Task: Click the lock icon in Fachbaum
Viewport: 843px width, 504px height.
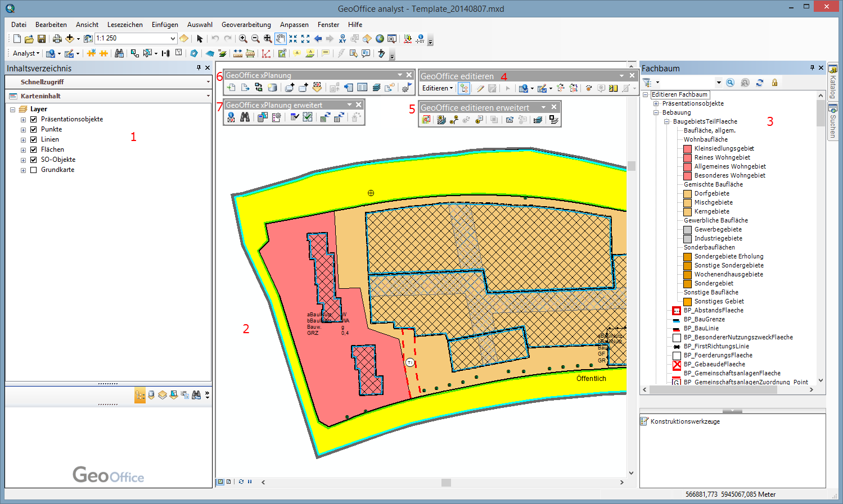Action: click(x=774, y=83)
